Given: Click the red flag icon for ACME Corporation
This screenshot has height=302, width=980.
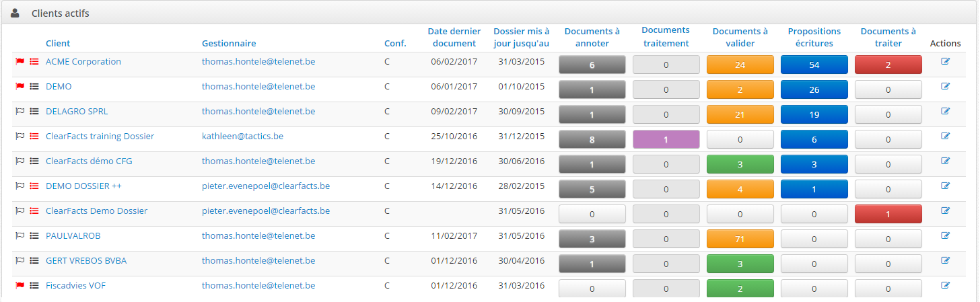Looking at the screenshot, I should coord(20,61).
